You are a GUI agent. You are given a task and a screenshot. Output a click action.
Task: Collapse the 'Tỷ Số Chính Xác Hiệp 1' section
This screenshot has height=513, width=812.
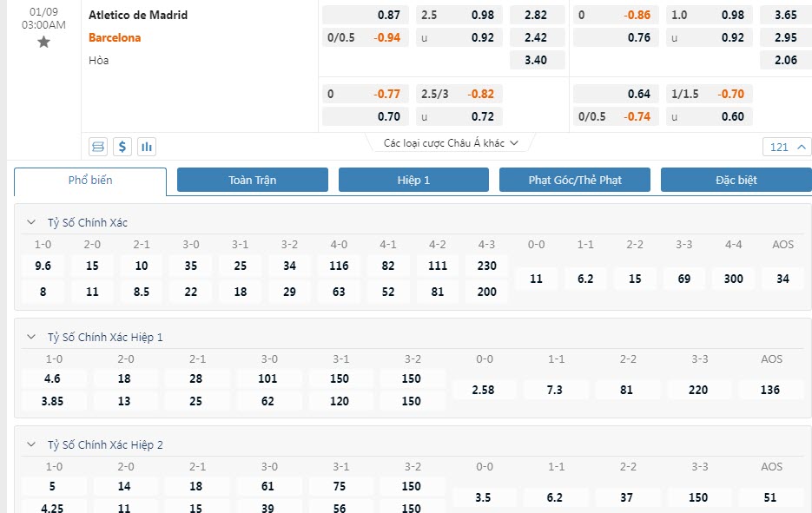pyautogui.click(x=32, y=337)
